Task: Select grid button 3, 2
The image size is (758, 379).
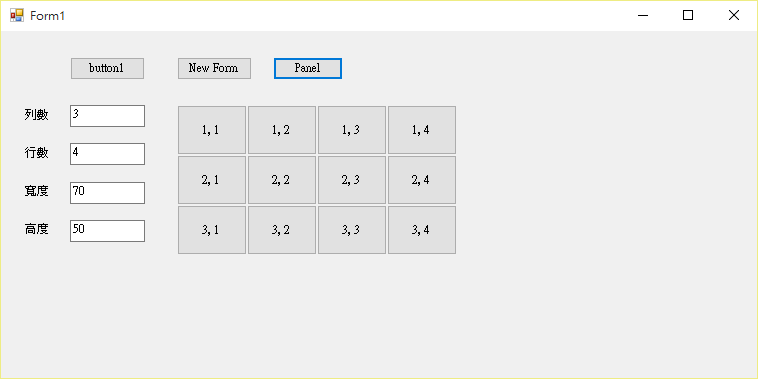Action: click(x=282, y=230)
